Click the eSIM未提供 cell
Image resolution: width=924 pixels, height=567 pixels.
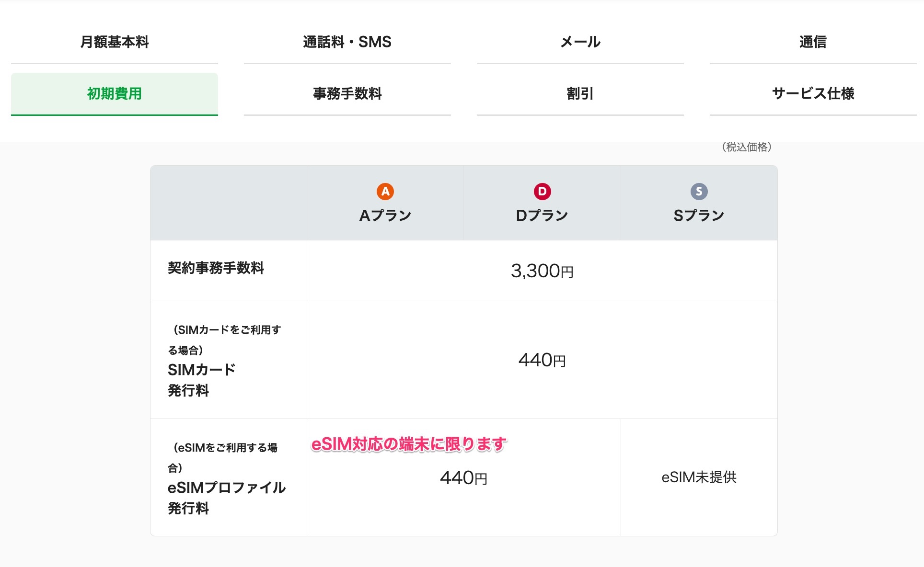[x=699, y=477]
